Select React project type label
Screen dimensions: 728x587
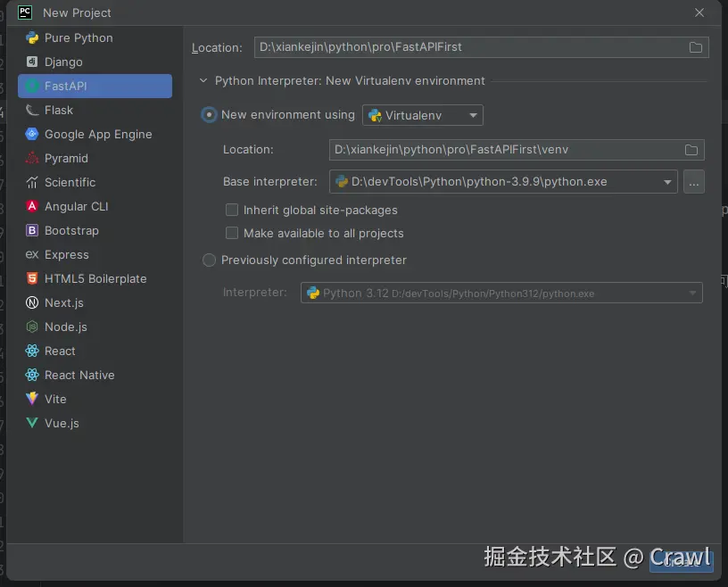pyautogui.click(x=60, y=351)
